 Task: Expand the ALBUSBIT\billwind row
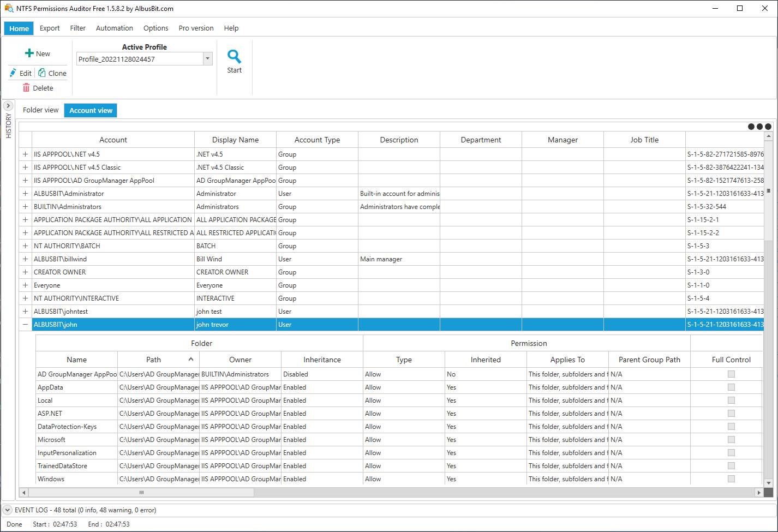25,259
